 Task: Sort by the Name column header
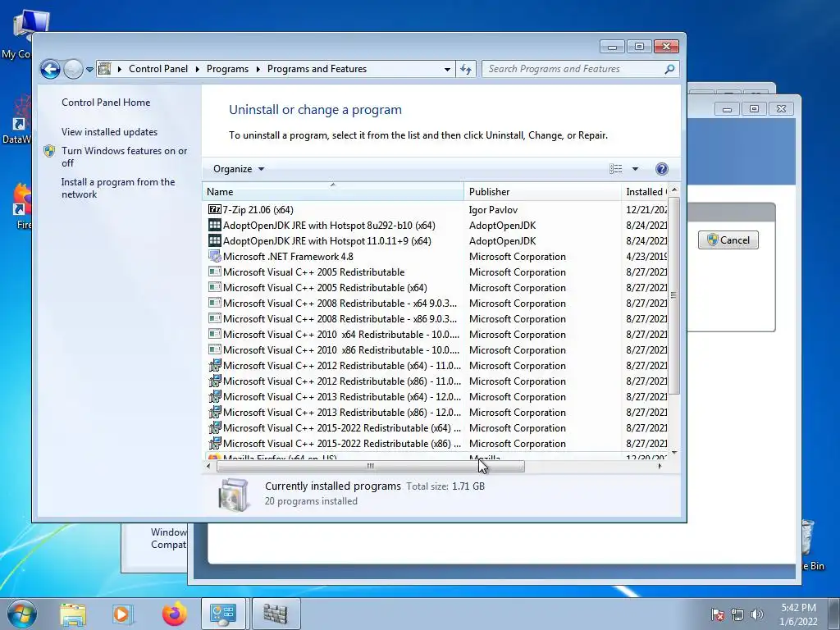(333, 192)
